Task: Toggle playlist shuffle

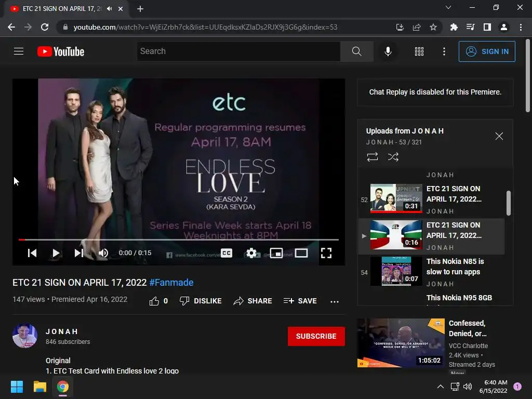Action: tap(393, 157)
